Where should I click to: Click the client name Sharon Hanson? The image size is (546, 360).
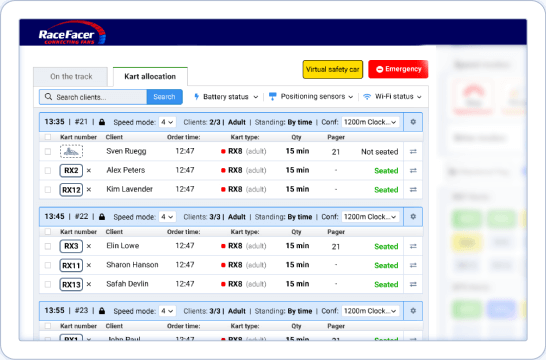pyautogui.click(x=132, y=265)
